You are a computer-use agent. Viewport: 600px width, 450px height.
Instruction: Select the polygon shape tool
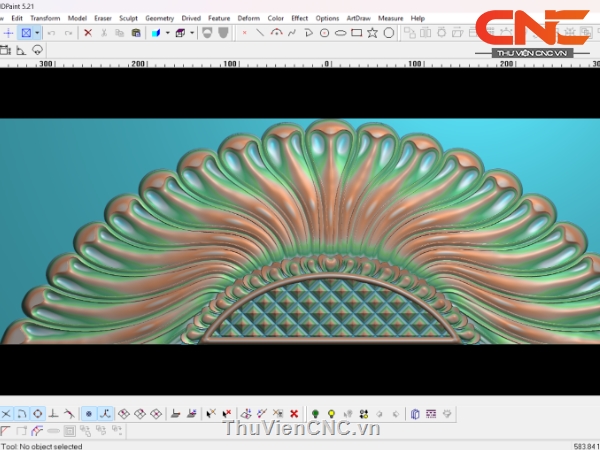(388, 33)
